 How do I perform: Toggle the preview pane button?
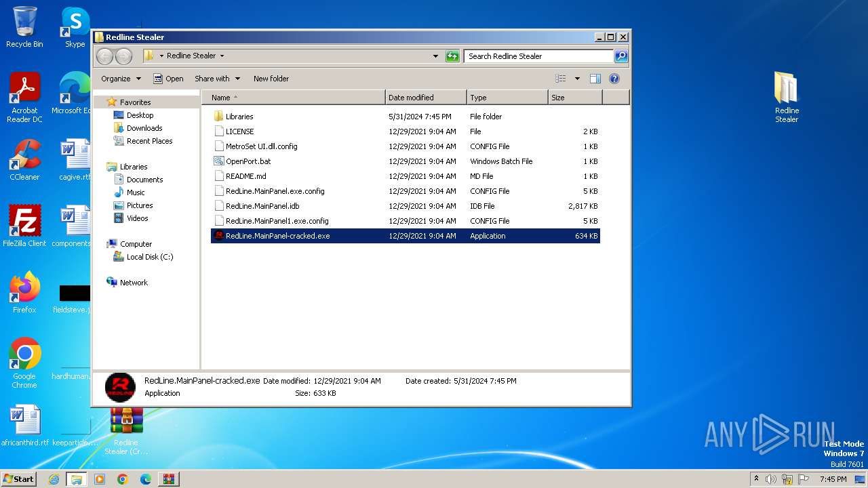coord(595,79)
